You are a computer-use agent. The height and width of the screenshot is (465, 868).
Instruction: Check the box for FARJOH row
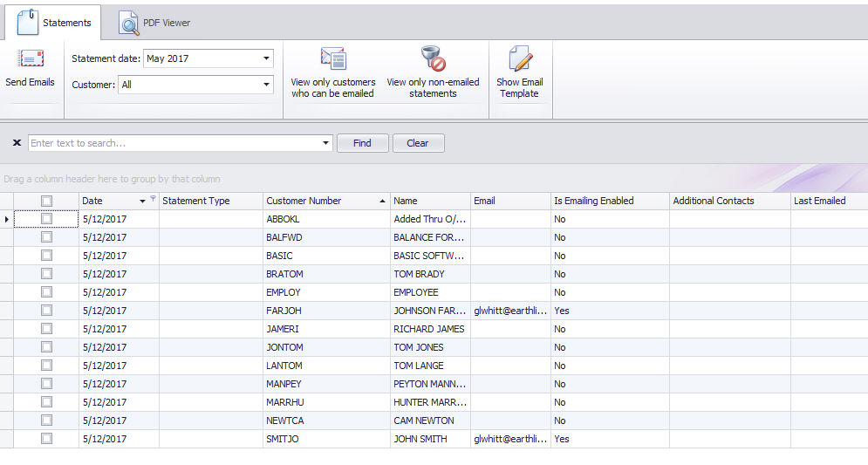click(46, 310)
